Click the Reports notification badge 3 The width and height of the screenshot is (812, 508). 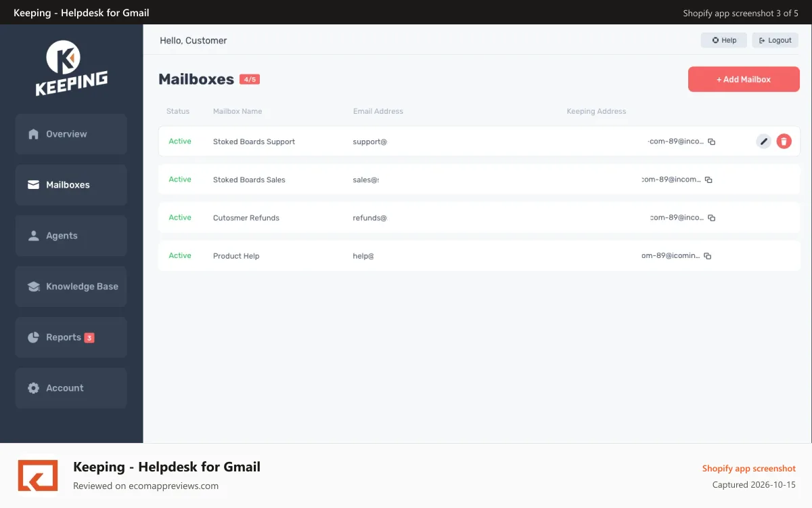(x=89, y=337)
